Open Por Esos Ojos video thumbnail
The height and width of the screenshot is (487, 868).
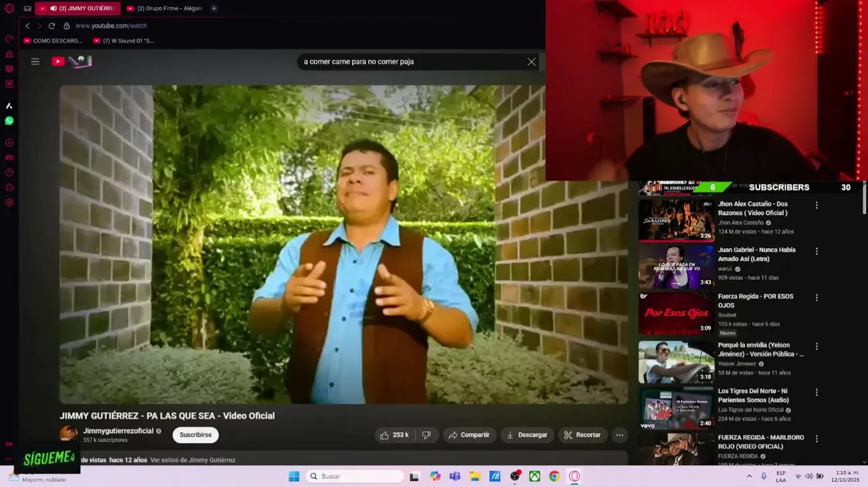click(676, 313)
